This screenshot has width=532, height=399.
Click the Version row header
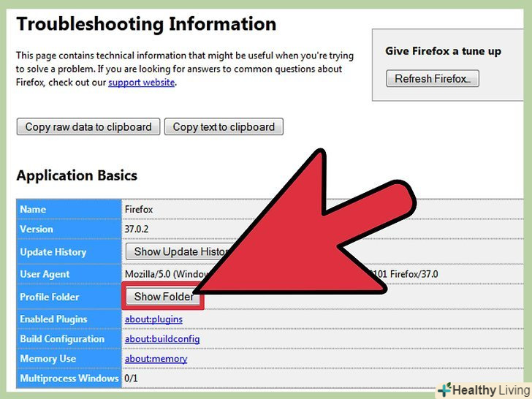pyautogui.click(x=69, y=229)
